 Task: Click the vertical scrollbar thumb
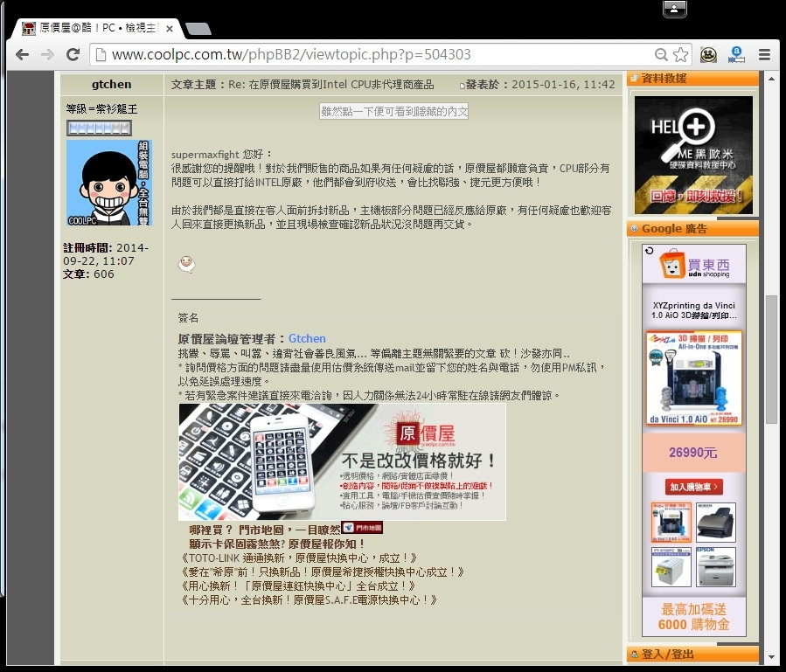click(771, 360)
